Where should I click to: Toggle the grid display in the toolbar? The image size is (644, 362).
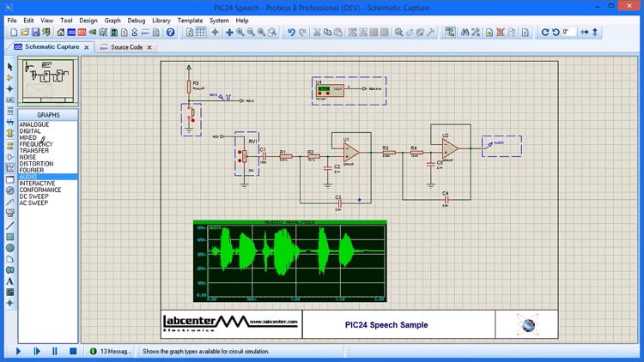click(200, 33)
